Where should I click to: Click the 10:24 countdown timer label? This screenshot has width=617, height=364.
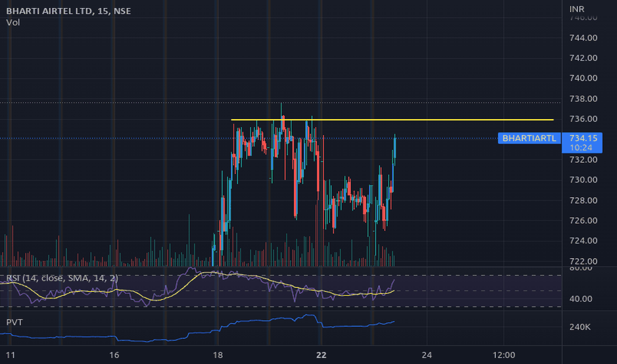[x=581, y=148]
